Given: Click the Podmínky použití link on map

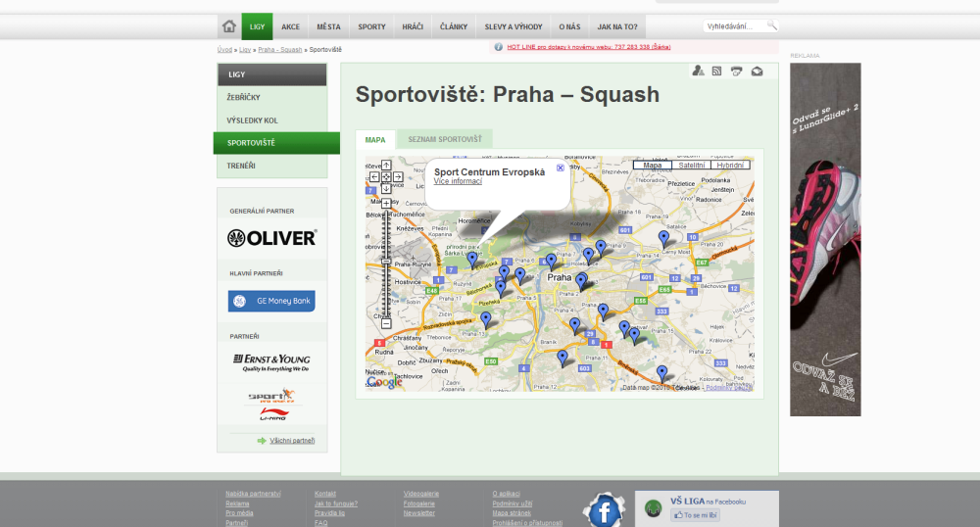Looking at the screenshot, I should 729,388.
